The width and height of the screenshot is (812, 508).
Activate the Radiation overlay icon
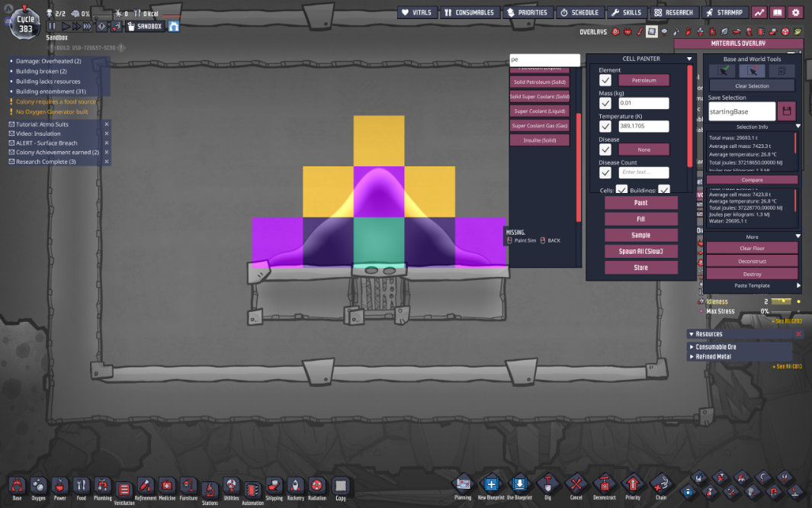[785, 32]
